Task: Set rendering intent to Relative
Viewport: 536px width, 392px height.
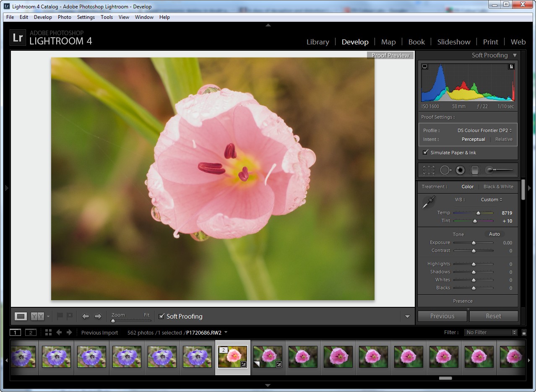Action: coord(504,140)
